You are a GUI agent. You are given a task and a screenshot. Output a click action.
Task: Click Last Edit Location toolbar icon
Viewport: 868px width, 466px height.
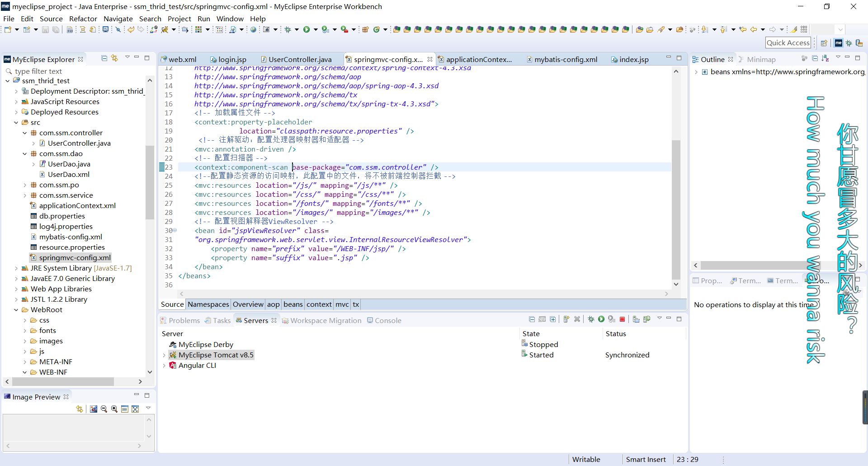tap(743, 30)
